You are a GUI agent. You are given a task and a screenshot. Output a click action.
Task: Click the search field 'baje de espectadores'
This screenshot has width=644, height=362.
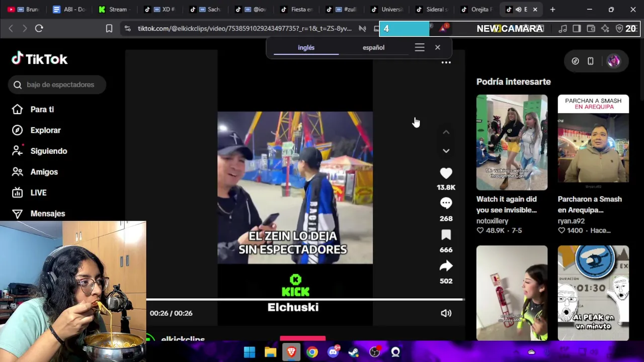tap(57, 84)
